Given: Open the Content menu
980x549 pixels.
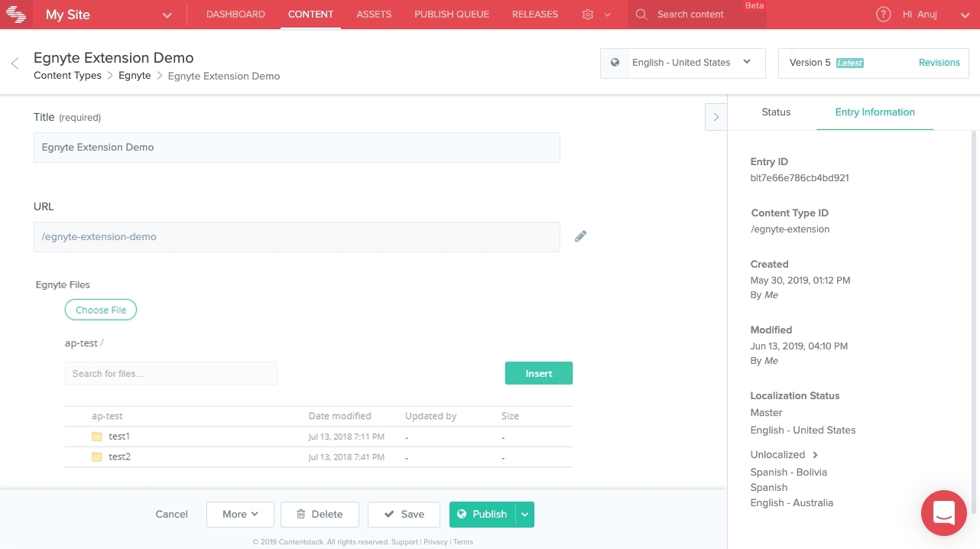Looking at the screenshot, I should (x=310, y=15).
